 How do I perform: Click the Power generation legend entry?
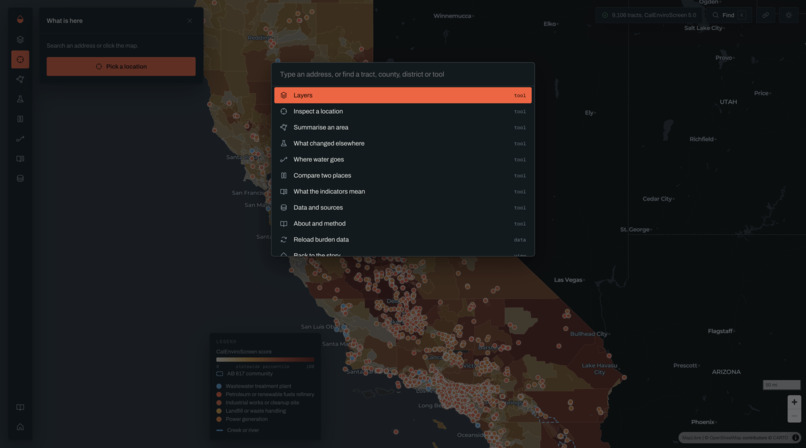pyautogui.click(x=242, y=419)
